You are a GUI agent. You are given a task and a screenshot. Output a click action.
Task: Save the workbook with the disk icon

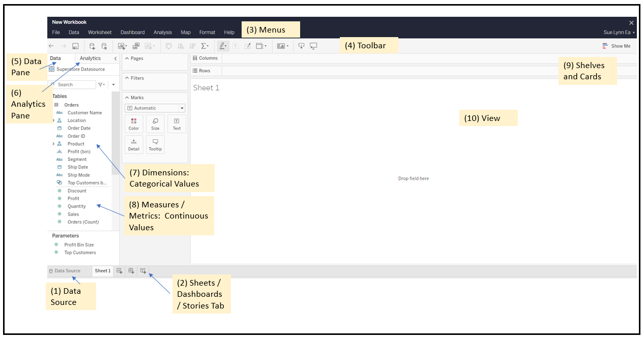click(x=75, y=46)
